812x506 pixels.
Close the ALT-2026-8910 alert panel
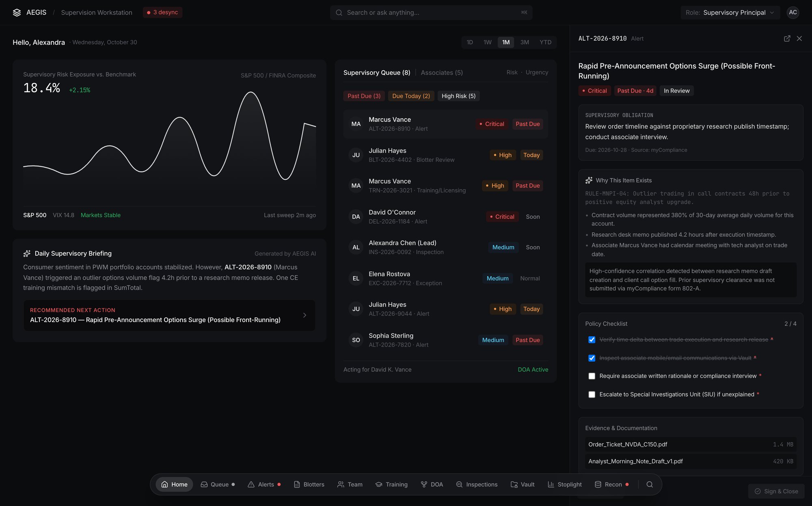click(799, 39)
